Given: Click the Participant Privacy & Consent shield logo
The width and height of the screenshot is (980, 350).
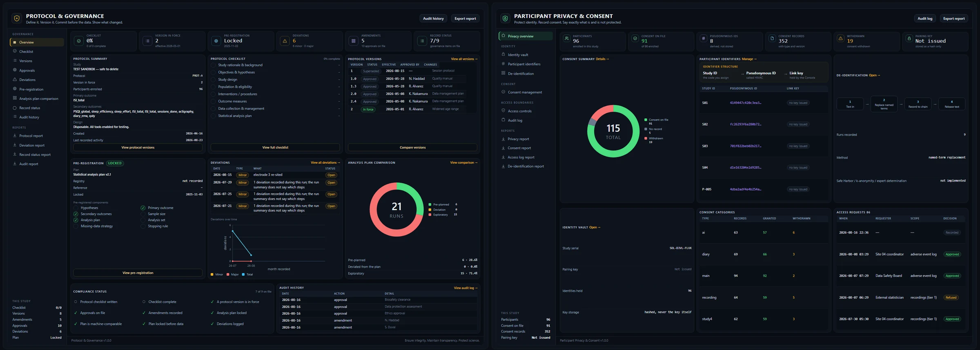Looking at the screenshot, I should (x=505, y=18).
